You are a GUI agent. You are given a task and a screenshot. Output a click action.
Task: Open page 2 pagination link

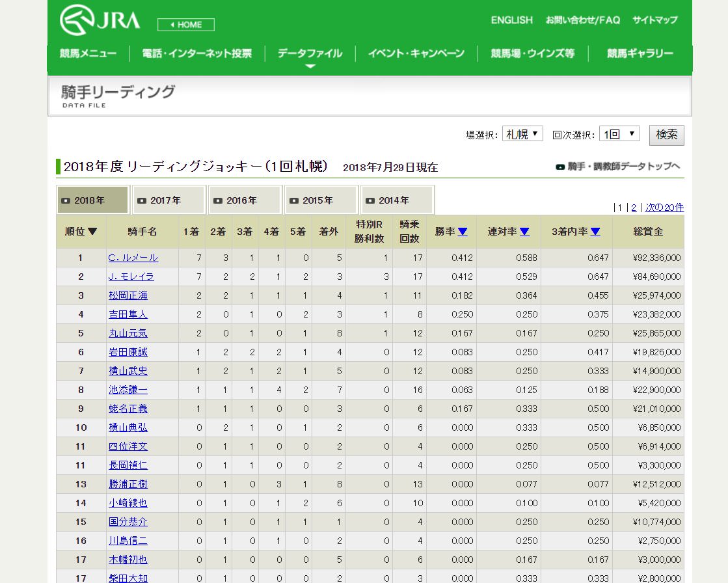pyautogui.click(x=634, y=208)
